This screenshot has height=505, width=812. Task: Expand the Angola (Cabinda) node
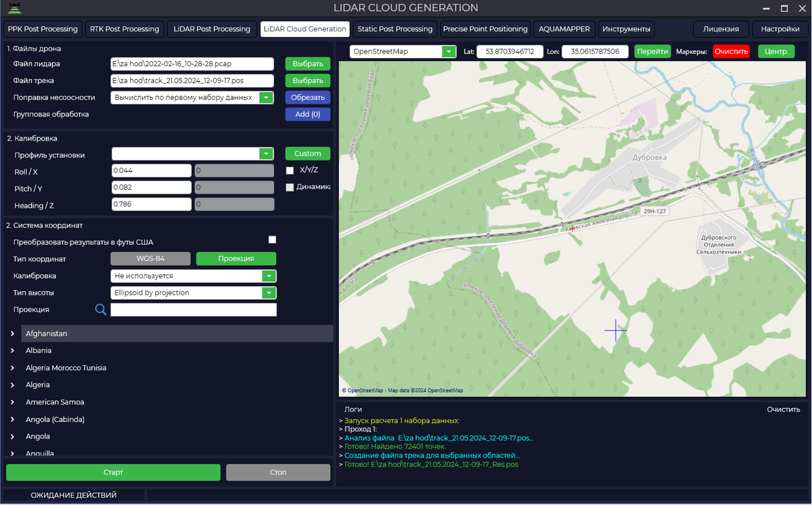(12, 419)
